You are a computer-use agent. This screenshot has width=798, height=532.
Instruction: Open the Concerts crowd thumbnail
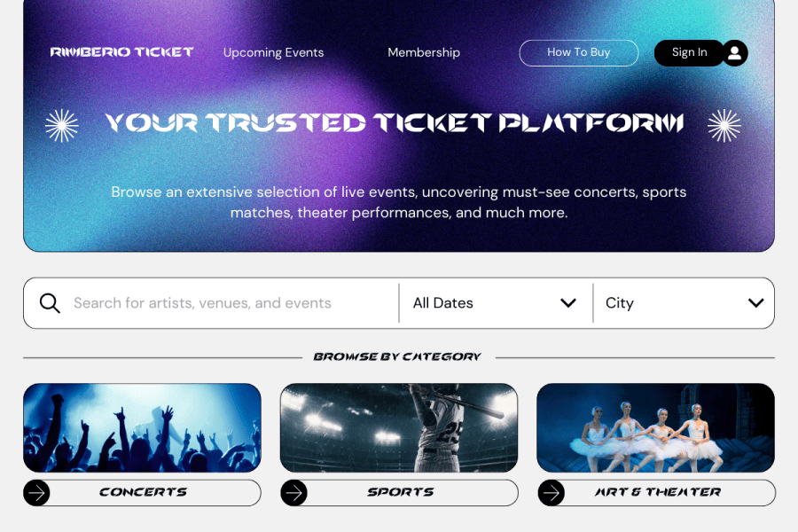click(x=142, y=427)
